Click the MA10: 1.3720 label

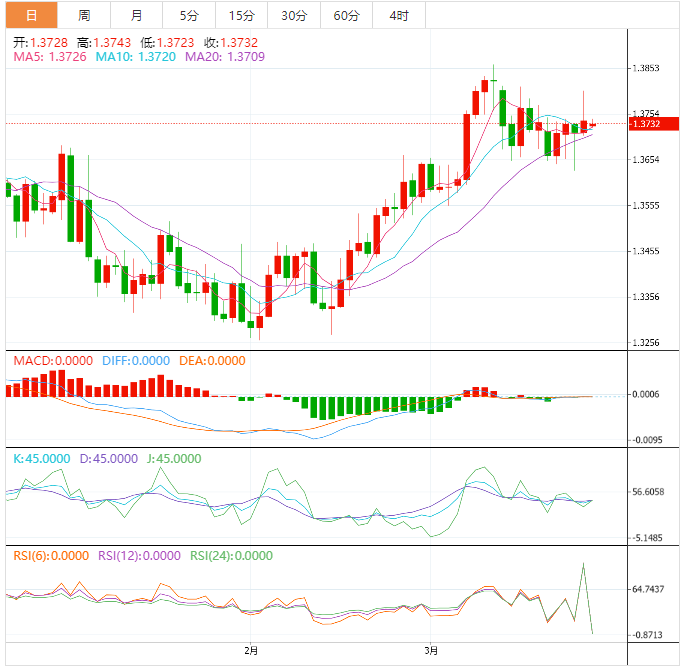coord(136,57)
